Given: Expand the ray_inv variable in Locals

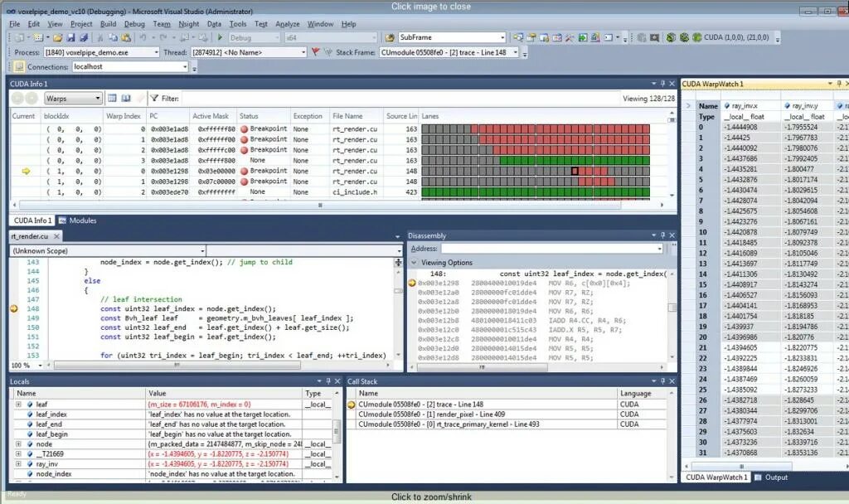Looking at the screenshot, I should tap(18, 464).
